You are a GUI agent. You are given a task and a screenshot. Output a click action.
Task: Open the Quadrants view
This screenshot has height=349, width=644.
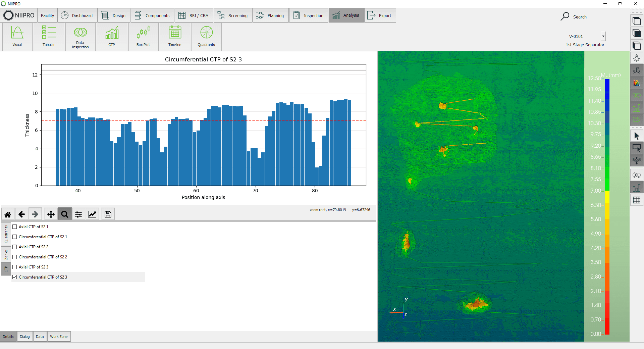pos(206,37)
